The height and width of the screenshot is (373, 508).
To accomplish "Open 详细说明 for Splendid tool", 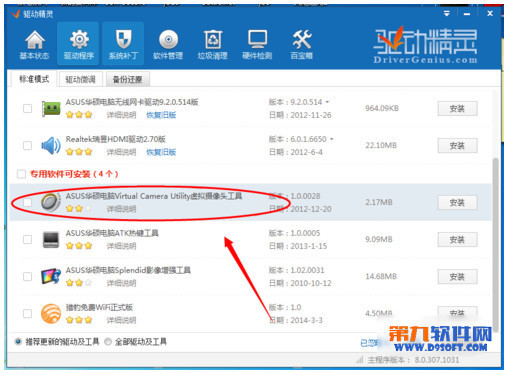I will click(121, 283).
